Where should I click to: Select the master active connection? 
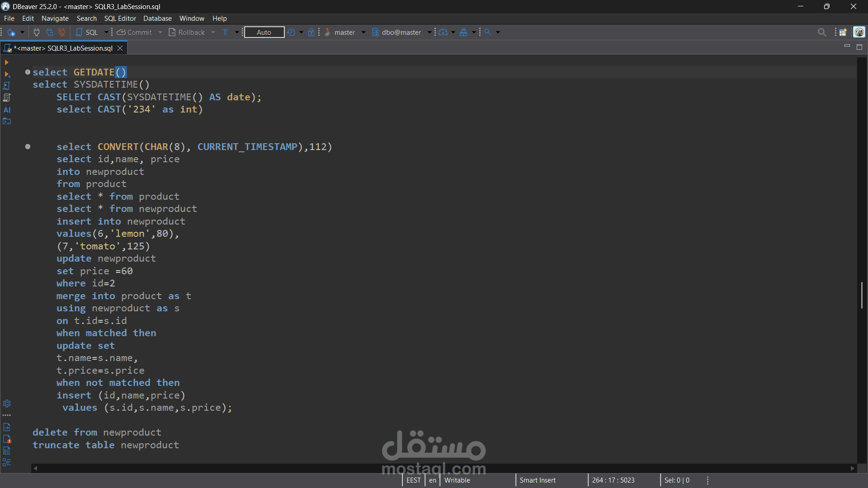(x=340, y=32)
